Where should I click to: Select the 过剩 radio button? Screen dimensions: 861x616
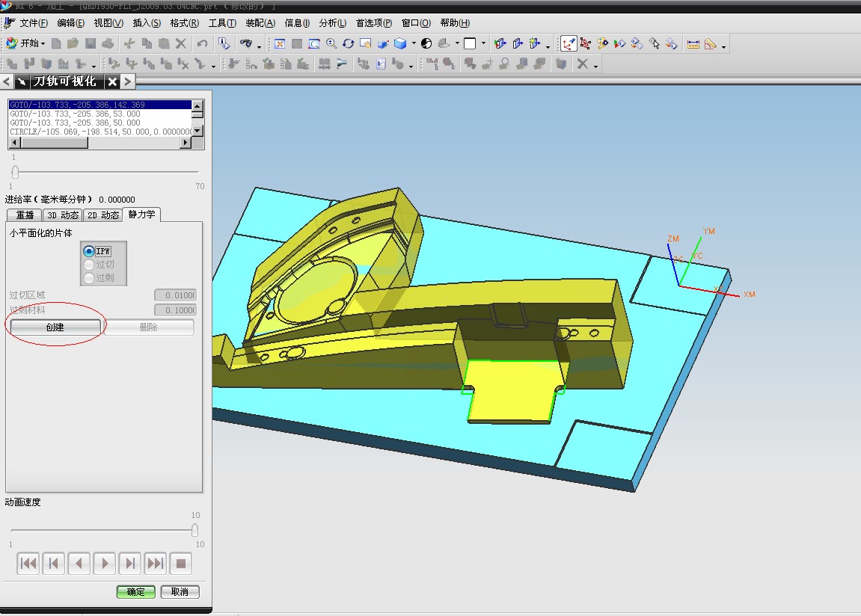[89, 278]
